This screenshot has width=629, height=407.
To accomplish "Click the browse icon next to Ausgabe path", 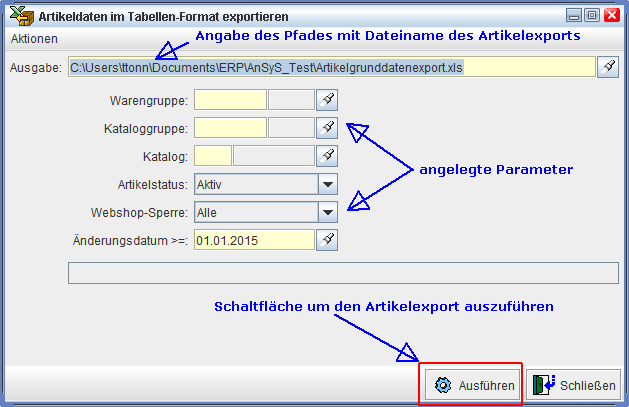I will (608, 67).
